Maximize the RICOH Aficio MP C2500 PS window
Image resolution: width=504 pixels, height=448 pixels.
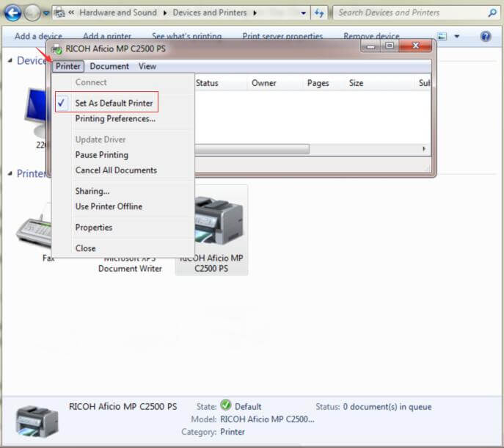(390, 46)
